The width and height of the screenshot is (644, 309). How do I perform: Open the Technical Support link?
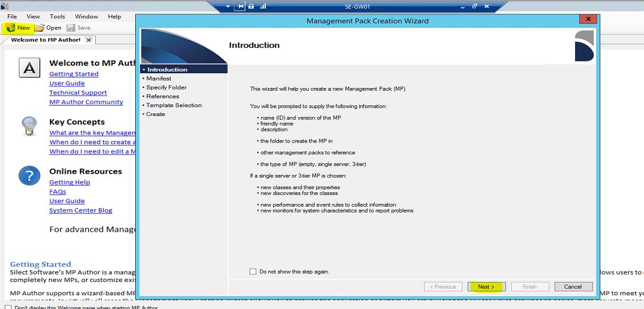[78, 93]
